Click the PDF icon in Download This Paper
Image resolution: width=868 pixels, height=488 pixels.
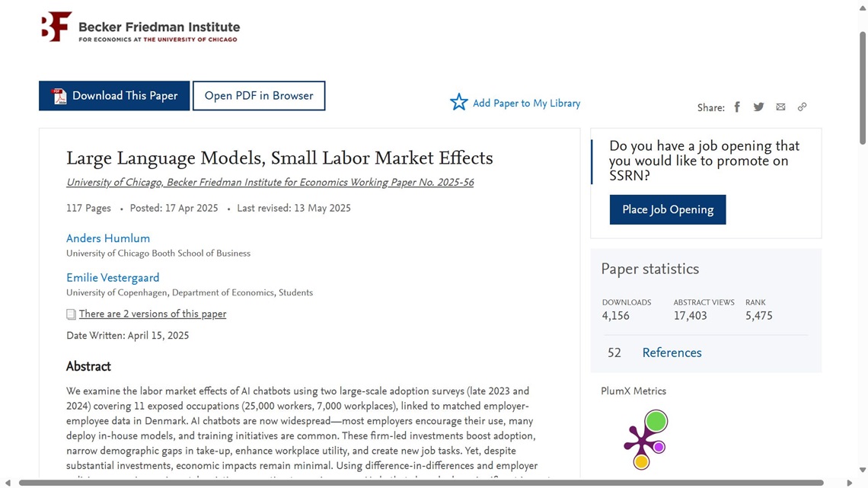pyautogui.click(x=59, y=96)
